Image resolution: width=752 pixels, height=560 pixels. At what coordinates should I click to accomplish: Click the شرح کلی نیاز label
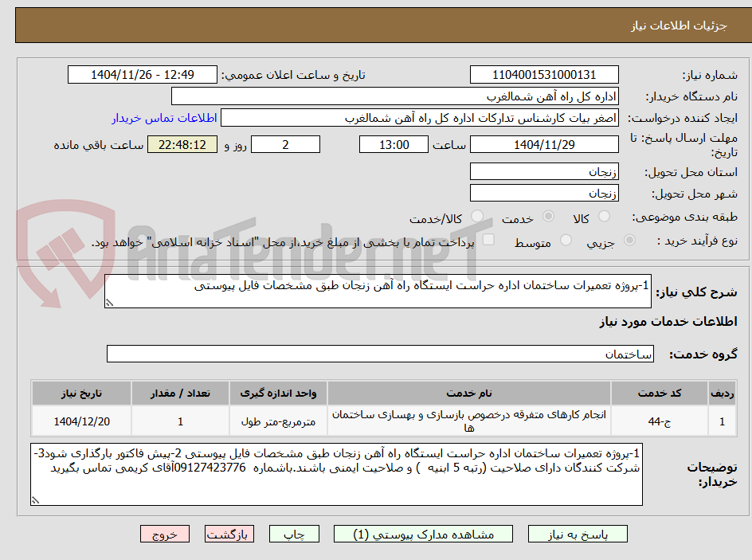696,292
